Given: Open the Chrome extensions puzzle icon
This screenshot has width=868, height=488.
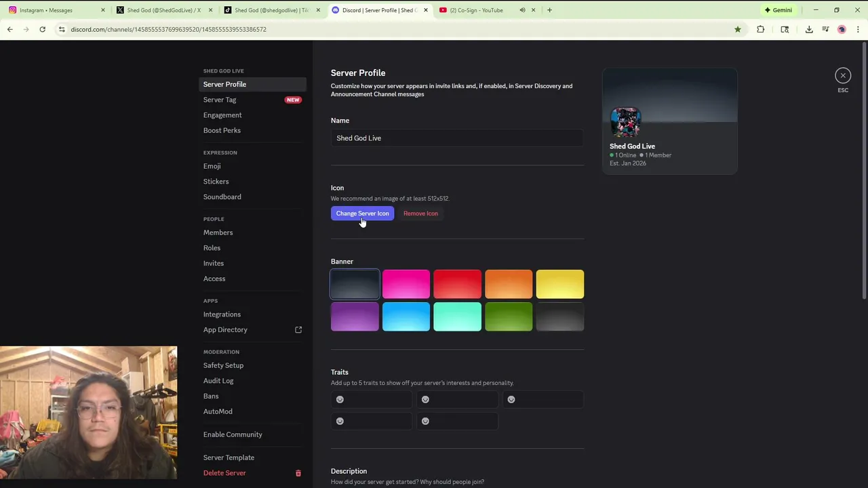Looking at the screenshot, I should coord(761,29).
